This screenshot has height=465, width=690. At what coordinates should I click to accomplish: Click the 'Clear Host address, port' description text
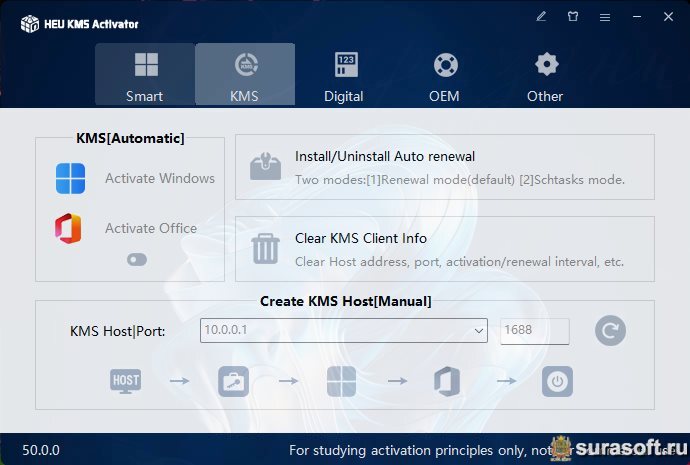[459, 262]
